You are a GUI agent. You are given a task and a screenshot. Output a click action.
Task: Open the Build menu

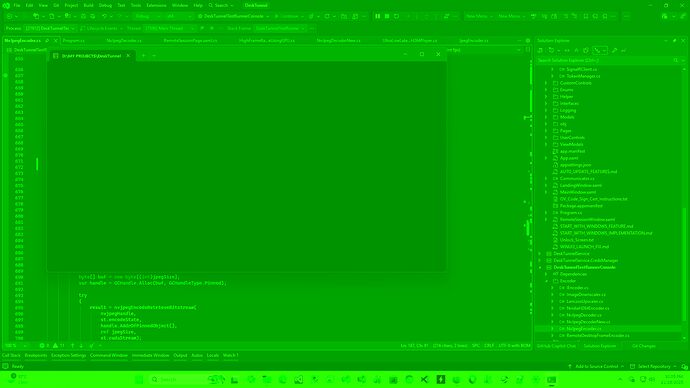point(88,5)
